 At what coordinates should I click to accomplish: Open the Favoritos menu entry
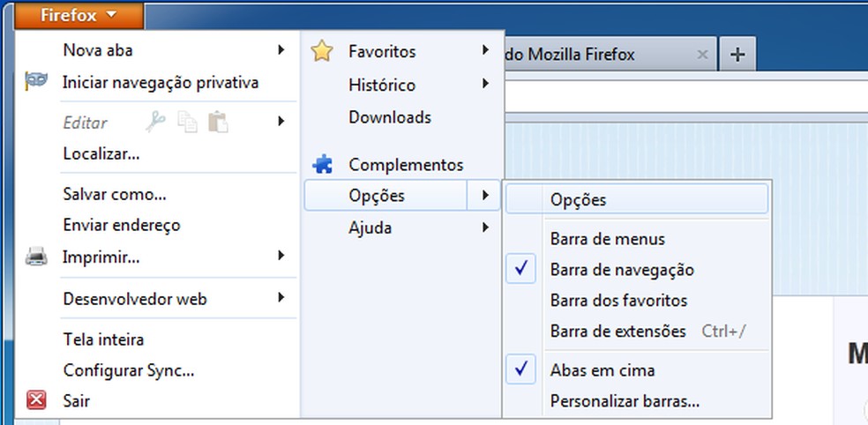point(382,51)
